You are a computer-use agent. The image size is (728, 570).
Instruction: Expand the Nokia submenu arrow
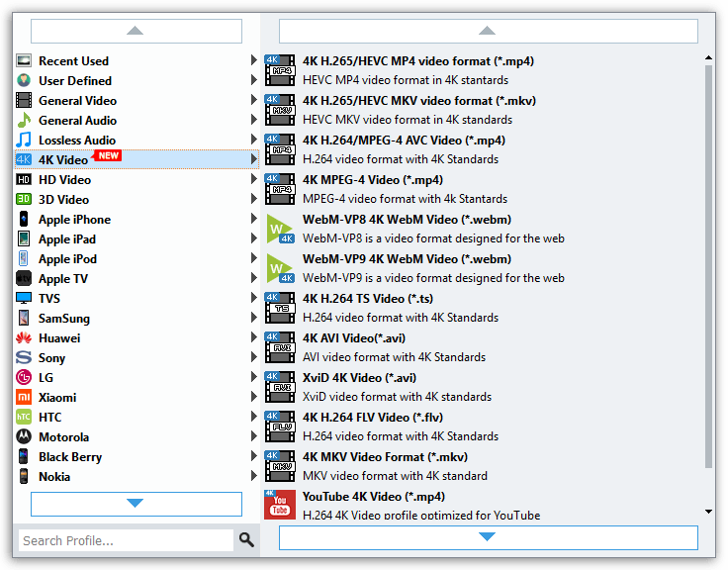point(253,476)
